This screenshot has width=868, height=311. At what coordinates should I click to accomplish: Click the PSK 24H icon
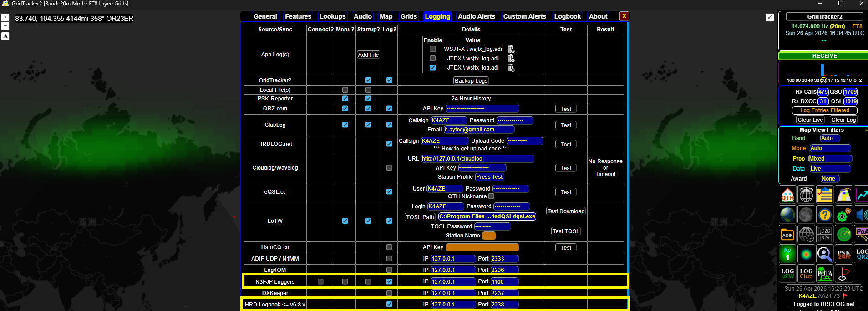pos(843,254)
